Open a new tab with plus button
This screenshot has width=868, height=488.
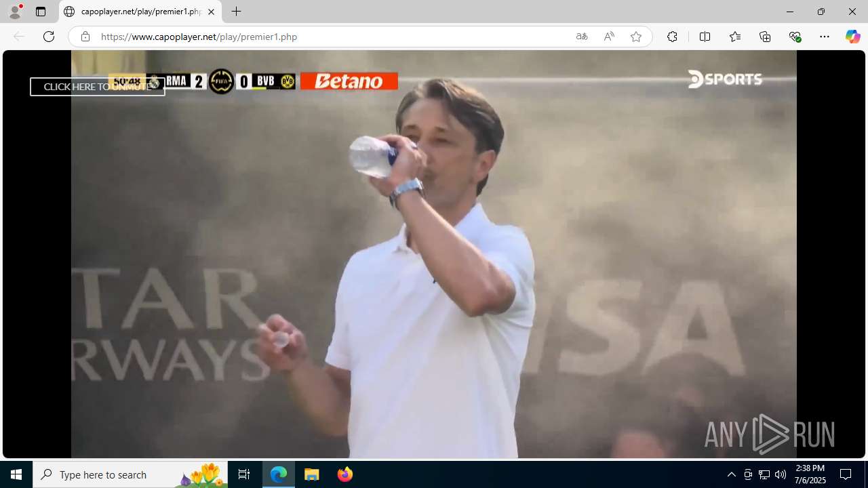pos(236,12)
